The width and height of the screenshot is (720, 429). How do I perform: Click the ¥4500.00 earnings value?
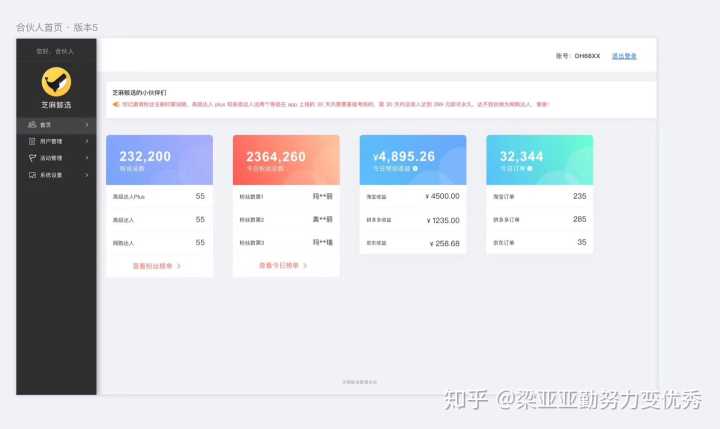point(442,197)
